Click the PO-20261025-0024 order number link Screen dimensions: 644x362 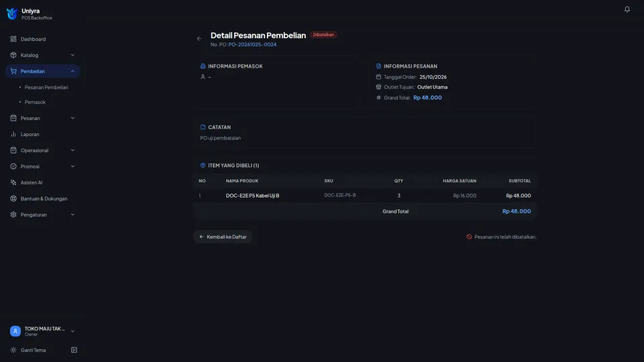click(252, 44)
